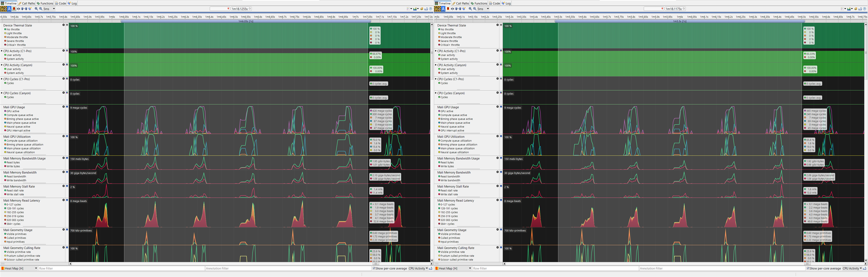The image size is (868, 277).
Task: Open the Heat Map dropdown in right window
Action: 453,268
